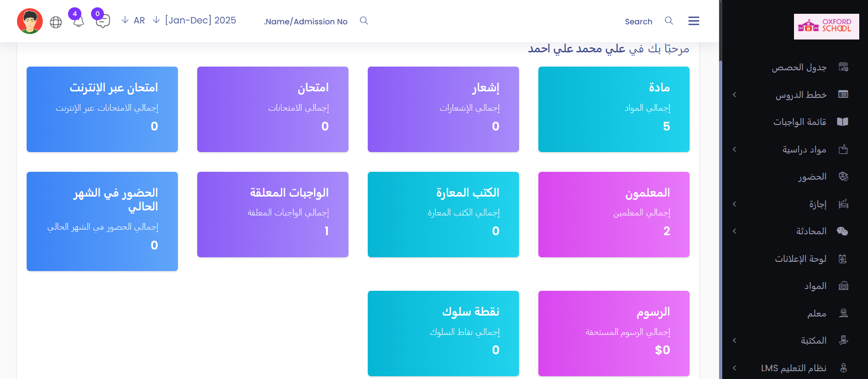Click the Name/Admission No search field
The width and height of the screenshot is (868, 379).
(306, 21)
